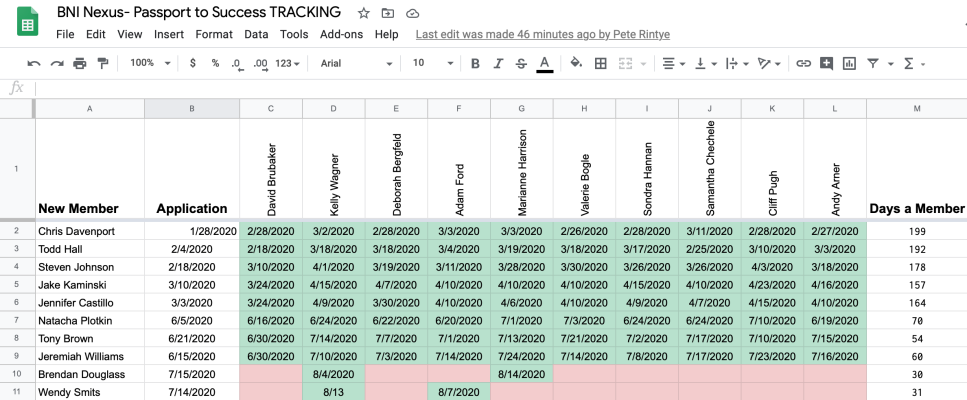Insert a link
The width and height of the screenshot is (967, 400).
tap(803, 63)
